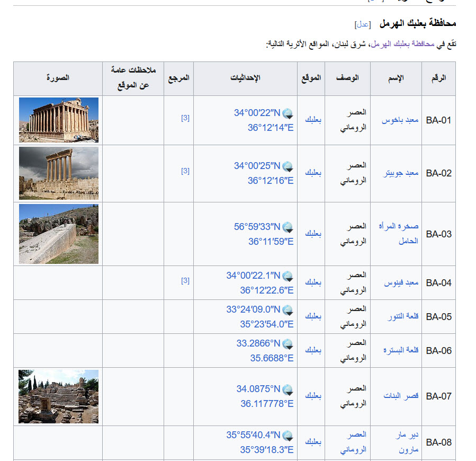Open the Temple of Bacchus thumbnail image

pyautogui.click(x=59, y=120)
